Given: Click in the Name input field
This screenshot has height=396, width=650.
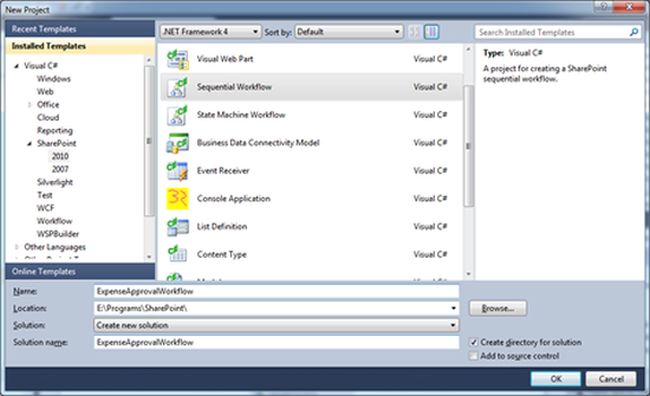Looking at the screenshot, I should 276,292.
